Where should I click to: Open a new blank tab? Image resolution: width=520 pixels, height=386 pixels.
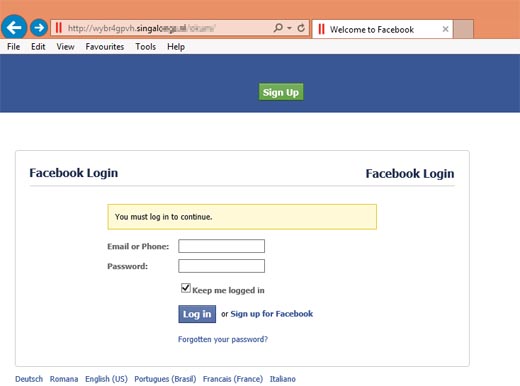[x=463, y=29]
